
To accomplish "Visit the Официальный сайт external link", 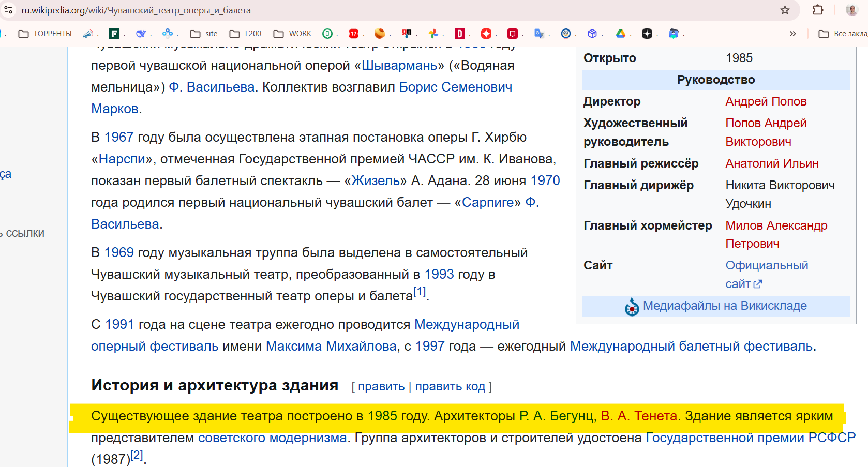I will (x=767, y=275).
